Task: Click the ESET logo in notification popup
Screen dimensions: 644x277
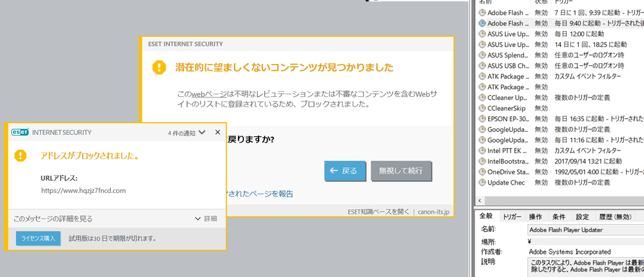Action: point(21,132)
